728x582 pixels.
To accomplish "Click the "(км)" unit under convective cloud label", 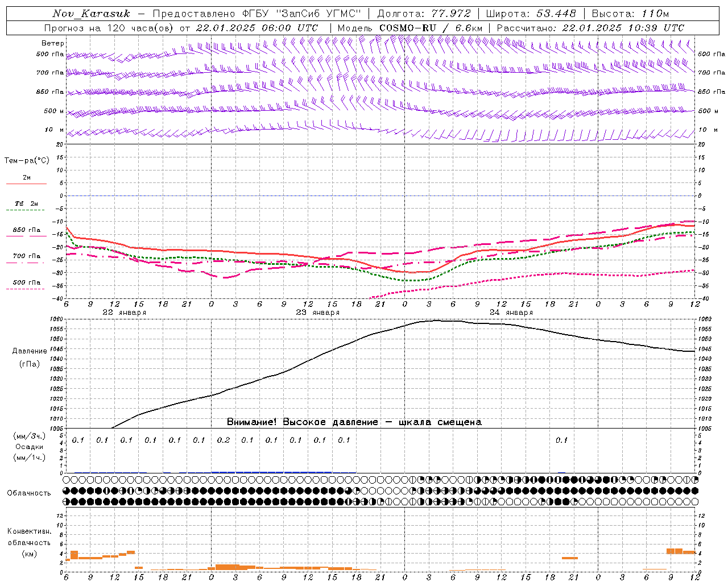I will pos(30,554).
